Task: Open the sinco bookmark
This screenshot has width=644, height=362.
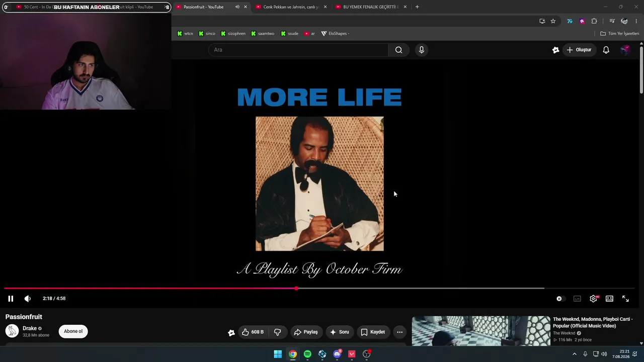Action: (207, 34)
